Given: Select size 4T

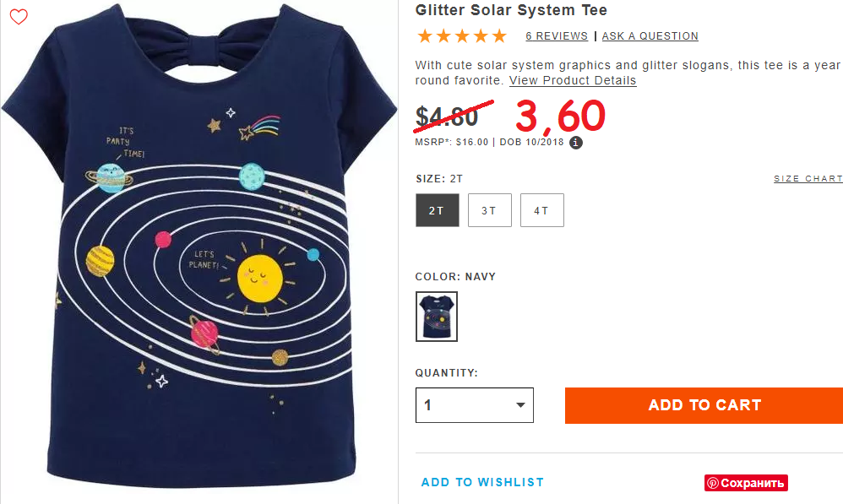Looking at the screenshot, I should click(542, 210).
